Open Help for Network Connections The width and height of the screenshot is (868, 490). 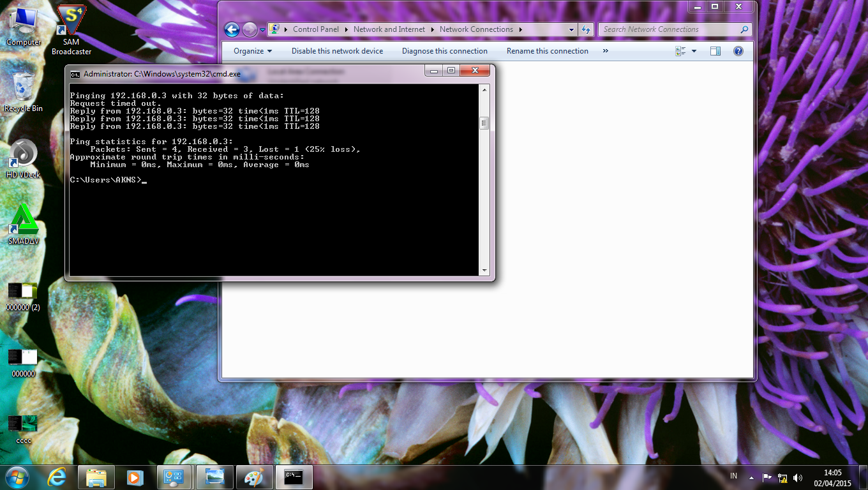738,51
